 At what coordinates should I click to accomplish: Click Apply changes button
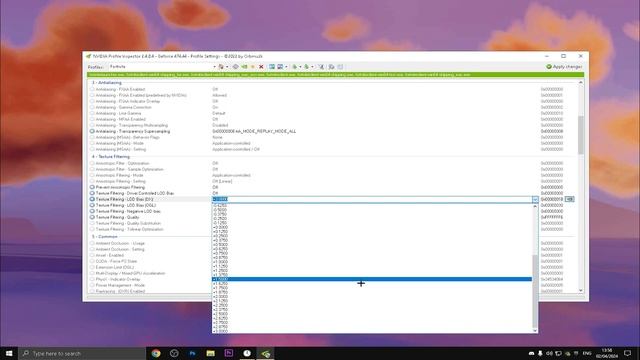(x=564, y=67)
